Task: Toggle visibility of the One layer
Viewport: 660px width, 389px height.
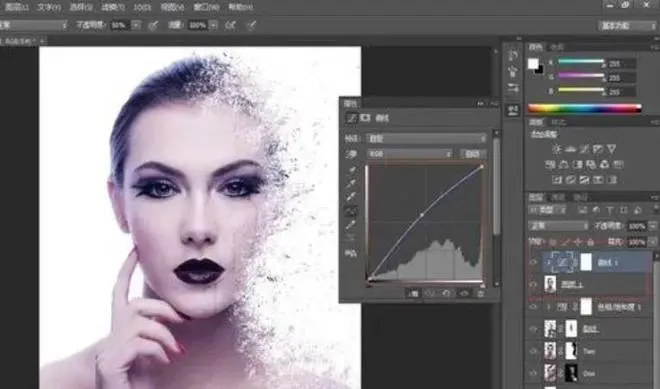Action: coord(533,373)
